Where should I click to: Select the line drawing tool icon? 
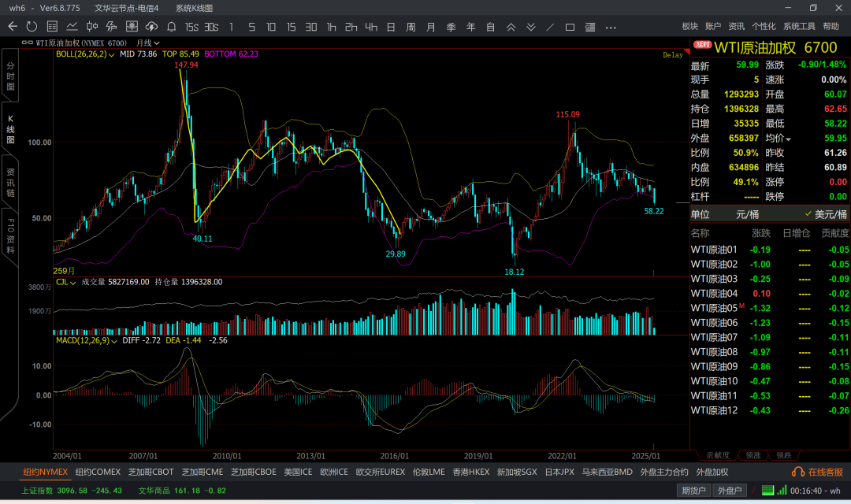click(550, 27)
